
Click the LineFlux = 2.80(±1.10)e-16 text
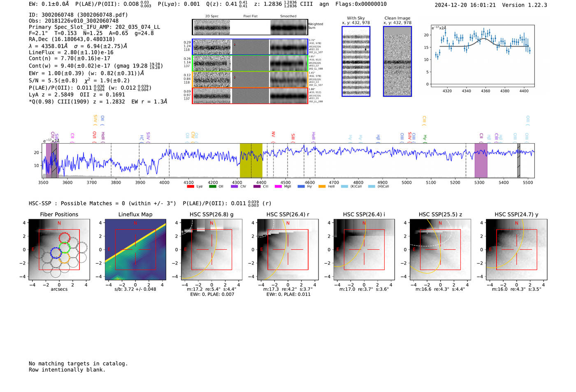coord(71,53)
